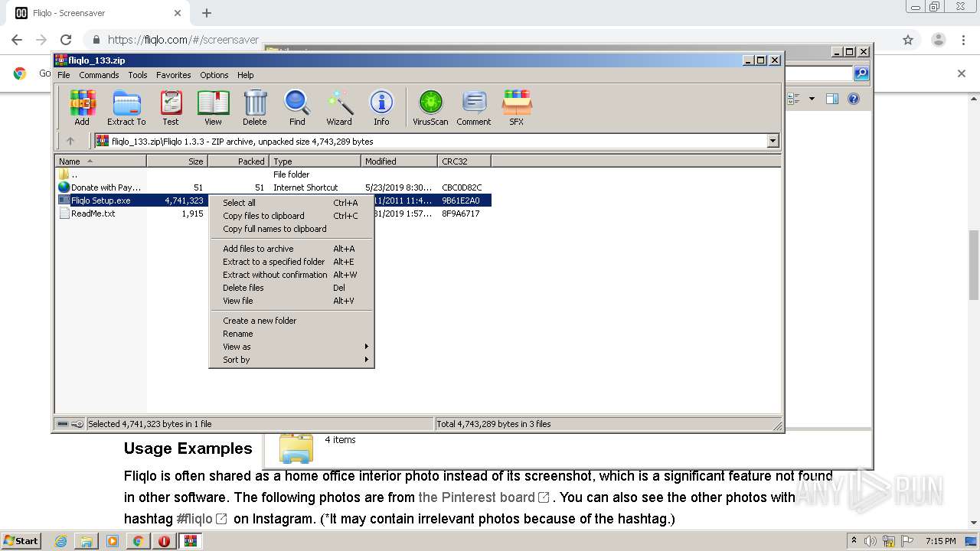
Task: Open the File menu
Action: click(64, 75)
